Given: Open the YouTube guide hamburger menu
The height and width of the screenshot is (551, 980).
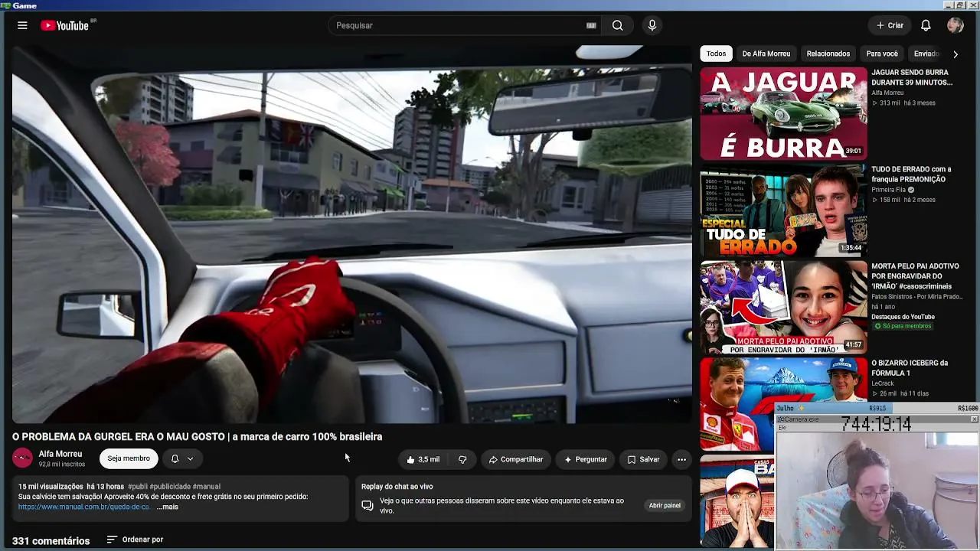Looking at the screenshot, I should 22,25.
